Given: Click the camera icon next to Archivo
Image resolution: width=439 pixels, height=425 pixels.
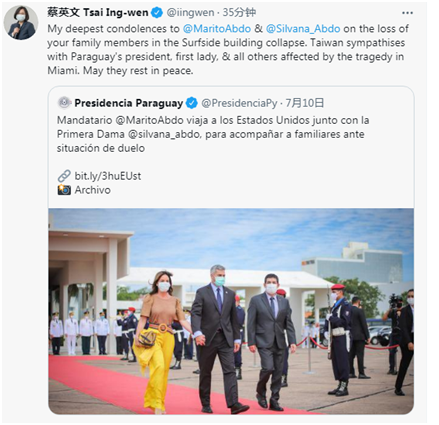Looking at the screenshot, I should pos(64,190).
